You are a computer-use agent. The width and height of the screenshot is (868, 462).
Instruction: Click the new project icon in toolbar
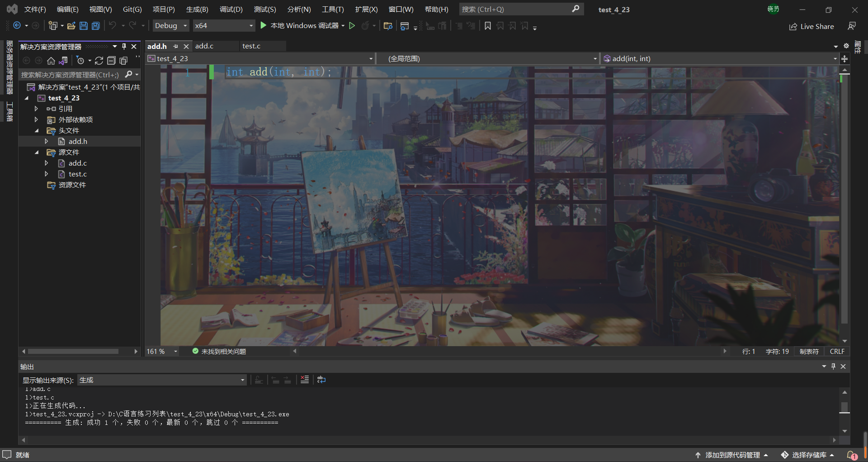pos(53,26)
